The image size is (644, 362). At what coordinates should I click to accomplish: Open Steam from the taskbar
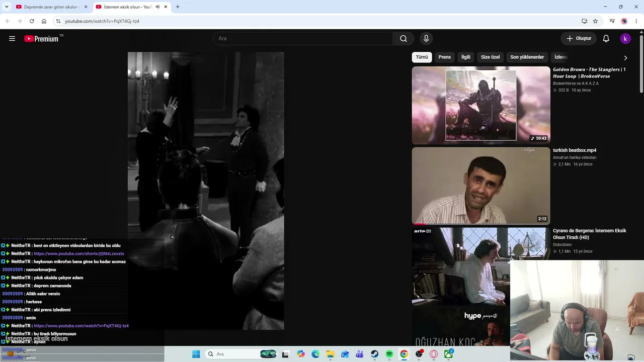click(x=375, y=354)
